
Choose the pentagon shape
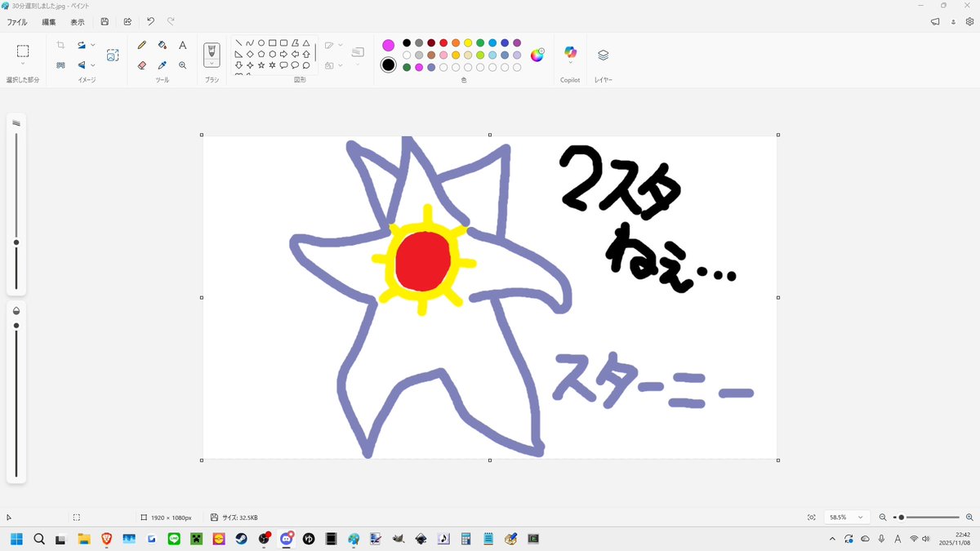(x=261, y=54)
